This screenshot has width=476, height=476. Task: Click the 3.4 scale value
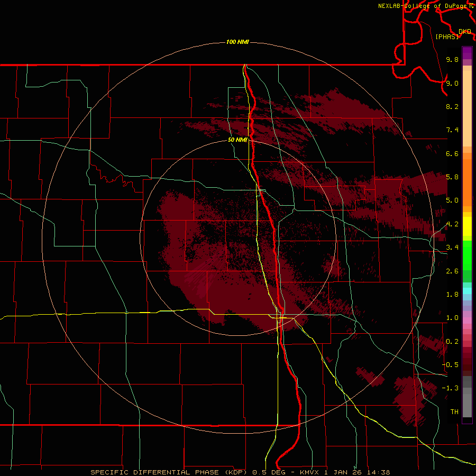[452, 248]
